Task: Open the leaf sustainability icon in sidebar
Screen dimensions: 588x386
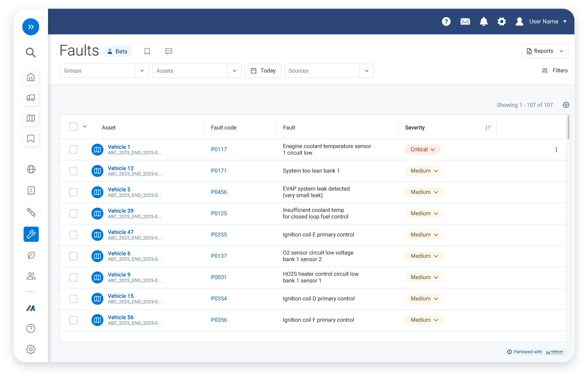Action: pyautogui.click(x=31, y=255)
